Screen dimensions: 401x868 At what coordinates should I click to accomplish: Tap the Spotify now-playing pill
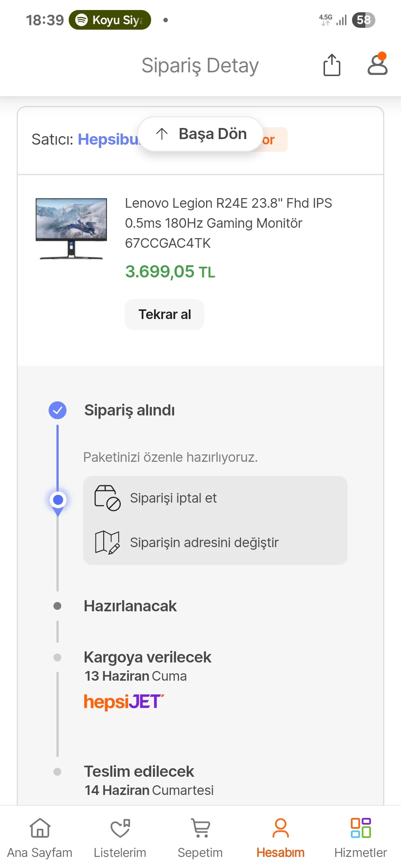[x=110, y=20]
